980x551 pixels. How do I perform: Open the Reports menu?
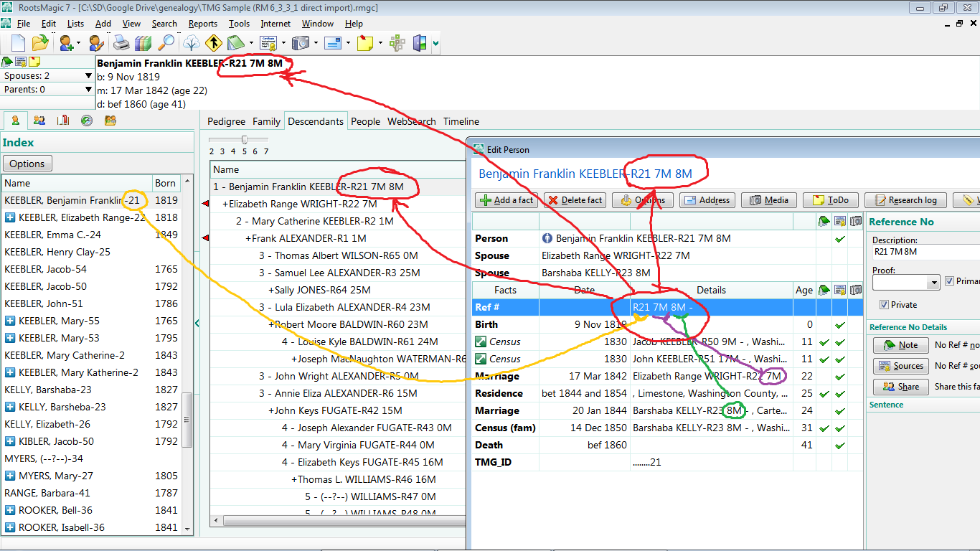(203, 24)
